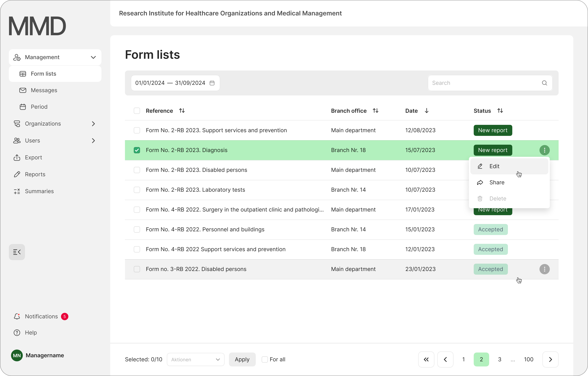Viewport: 588px width, 376px height.
Task: Go to page 3
Action: click(500, 359)
